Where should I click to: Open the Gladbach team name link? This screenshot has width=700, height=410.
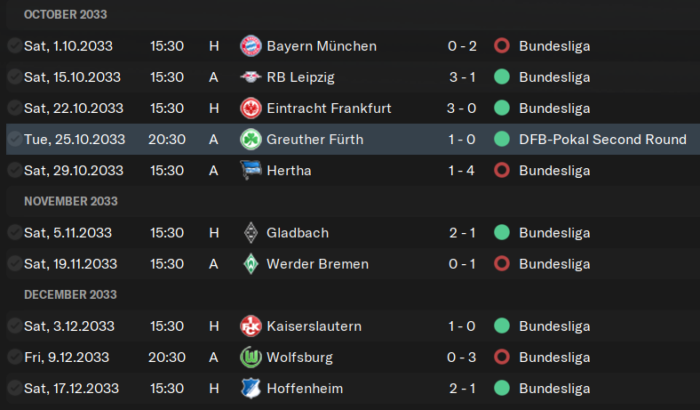pyautogui.click(x=297, y=233)
